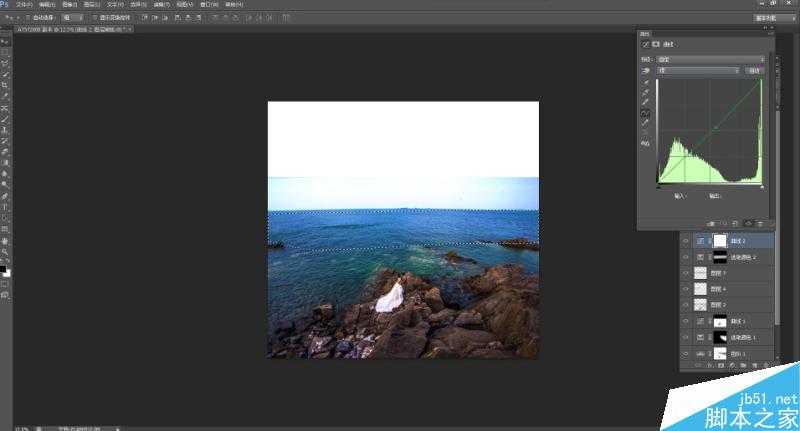Click the Auto button in Curves properties
The image size is (800, 431).
coord(754,71)
